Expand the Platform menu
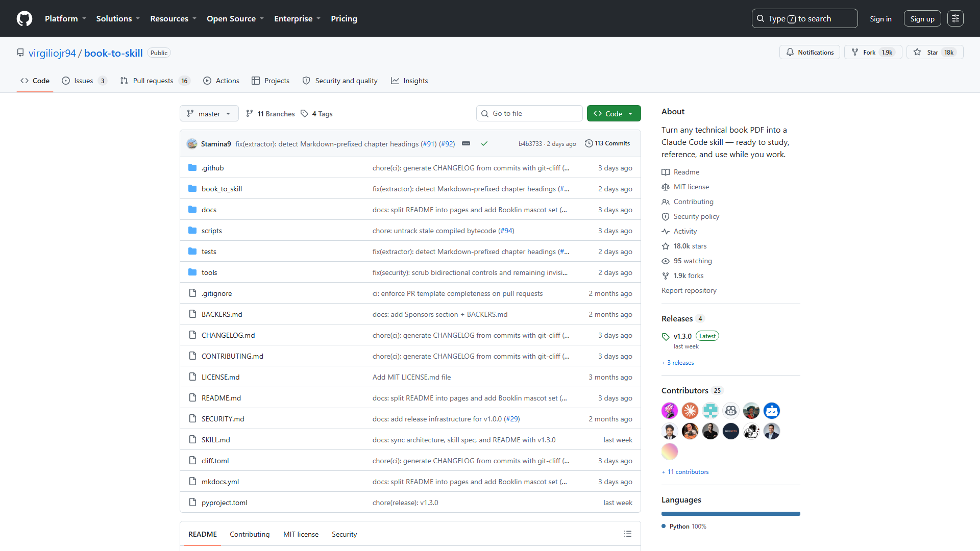Viewport: 980px width, 551px height. tap(65, 18)
